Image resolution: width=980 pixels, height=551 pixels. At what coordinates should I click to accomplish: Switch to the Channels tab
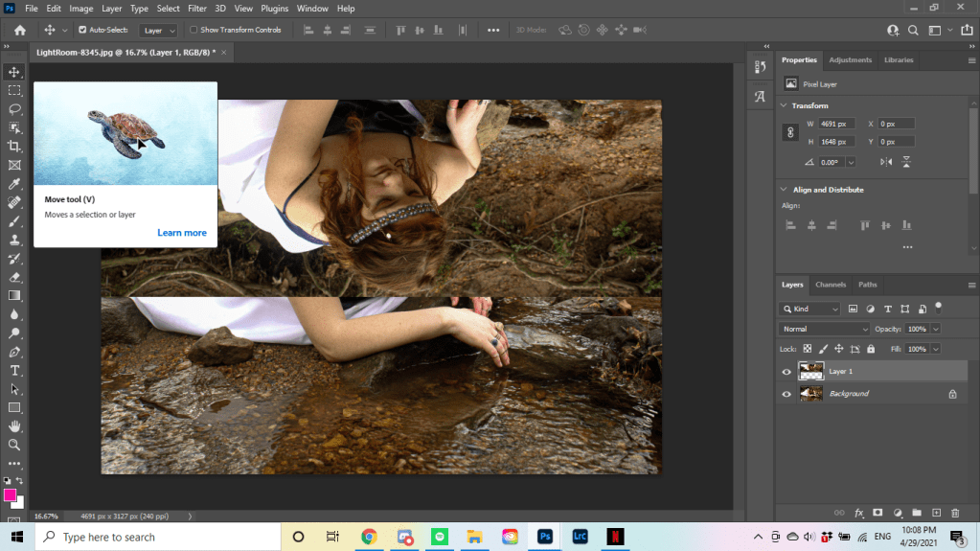click(831, 285)
